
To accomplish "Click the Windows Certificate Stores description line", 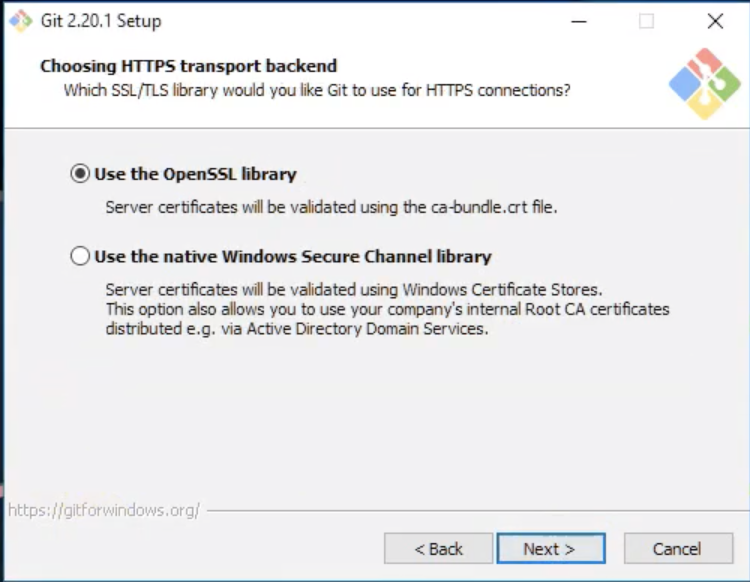I will pos(353,290).
